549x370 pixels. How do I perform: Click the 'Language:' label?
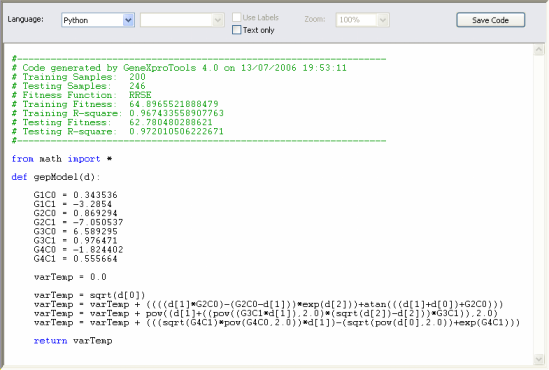pos(26,19)
